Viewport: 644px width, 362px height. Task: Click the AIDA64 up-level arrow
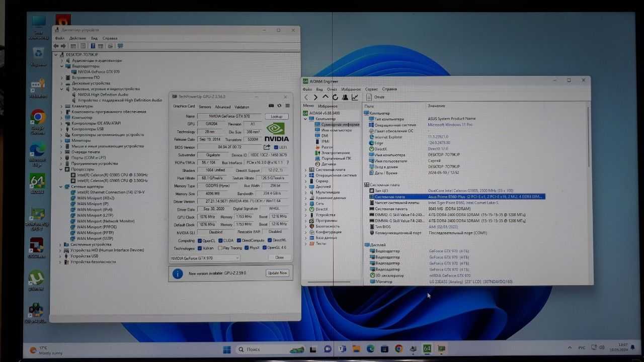pos(326,97)
